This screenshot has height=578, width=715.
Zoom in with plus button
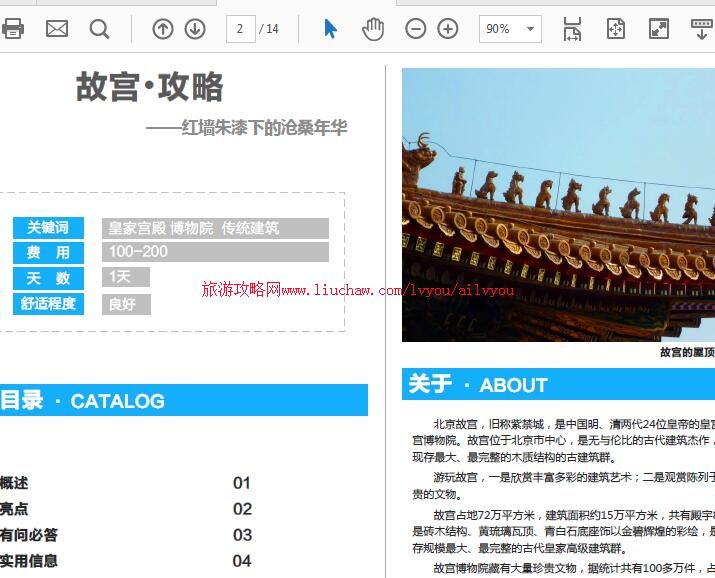coord(448,29)
